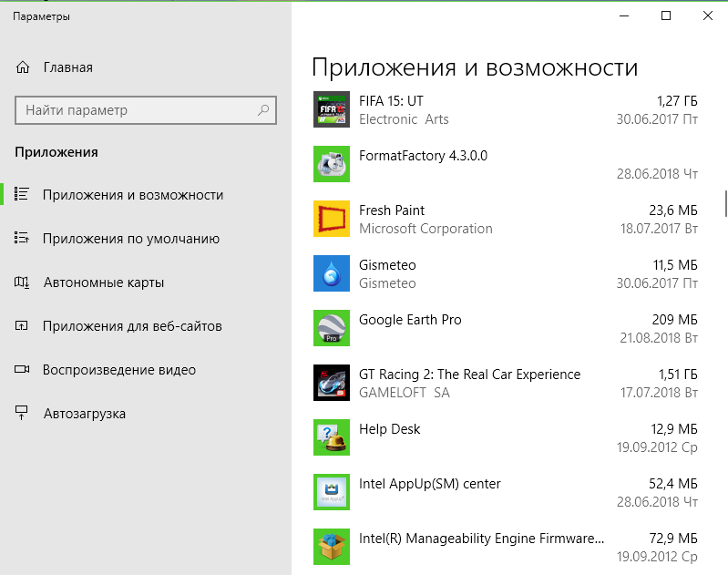Click the icon beside Приложения по умолчанию
The width and height of the screenshot is (728, 575).
21,238
